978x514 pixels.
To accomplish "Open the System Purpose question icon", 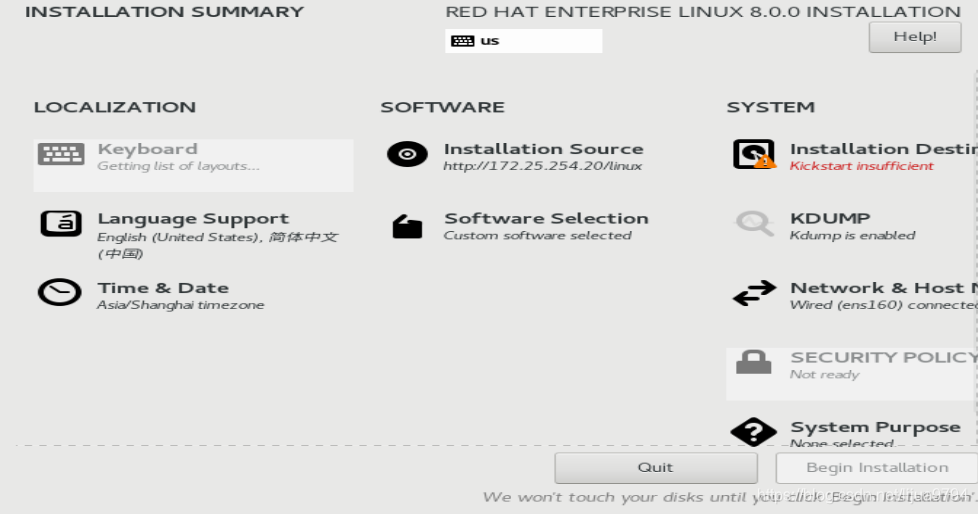I will point(753,432).
